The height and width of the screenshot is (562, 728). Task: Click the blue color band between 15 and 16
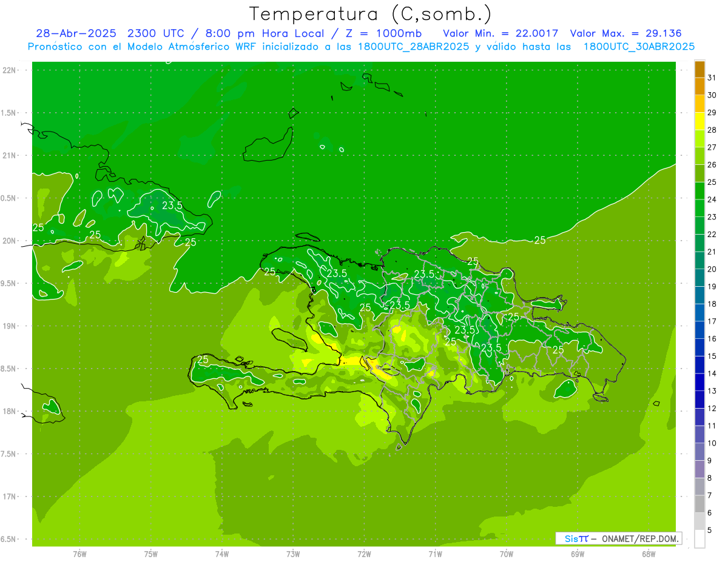pyautogui.click(x=699, y=347)
